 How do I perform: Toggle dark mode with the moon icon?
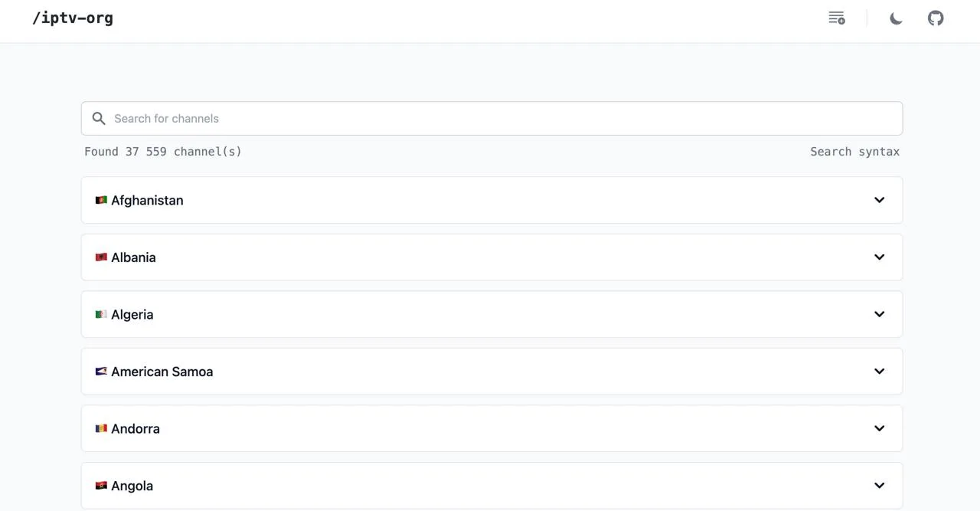coord(896,18)
